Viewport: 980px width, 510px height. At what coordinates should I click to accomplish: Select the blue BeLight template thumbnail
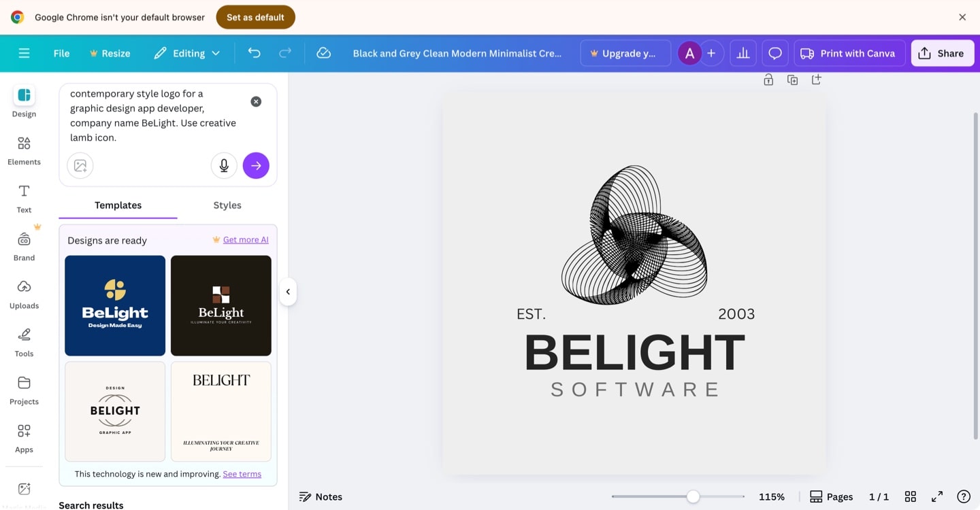tap(114, 305)
